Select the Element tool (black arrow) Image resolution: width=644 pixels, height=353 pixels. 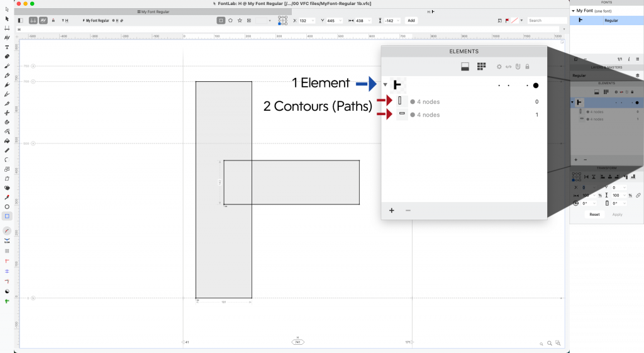coord(7,18)
